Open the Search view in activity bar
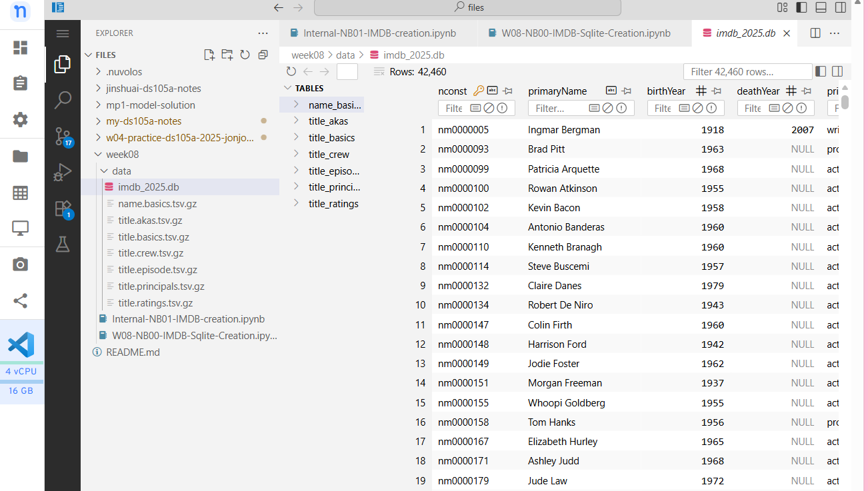The width and height of the screenshot is (868, 491). pos(63,100)
